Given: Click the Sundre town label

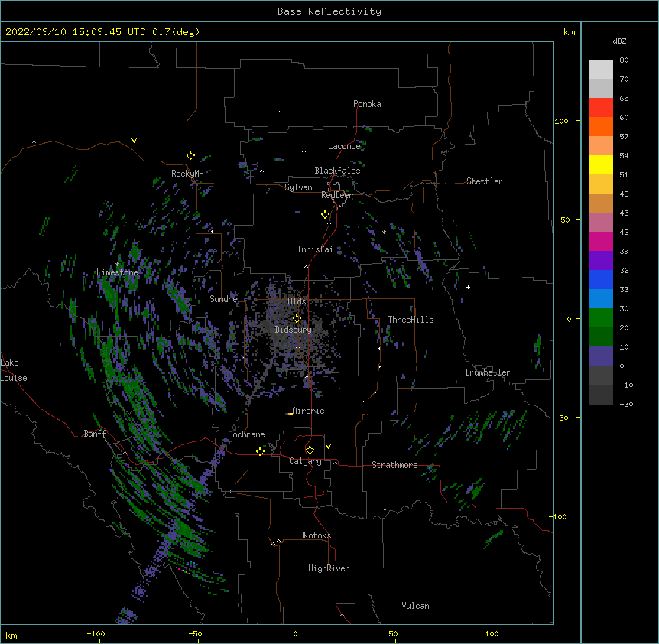Looking at the screenshot, I should (x=223, y=299).
